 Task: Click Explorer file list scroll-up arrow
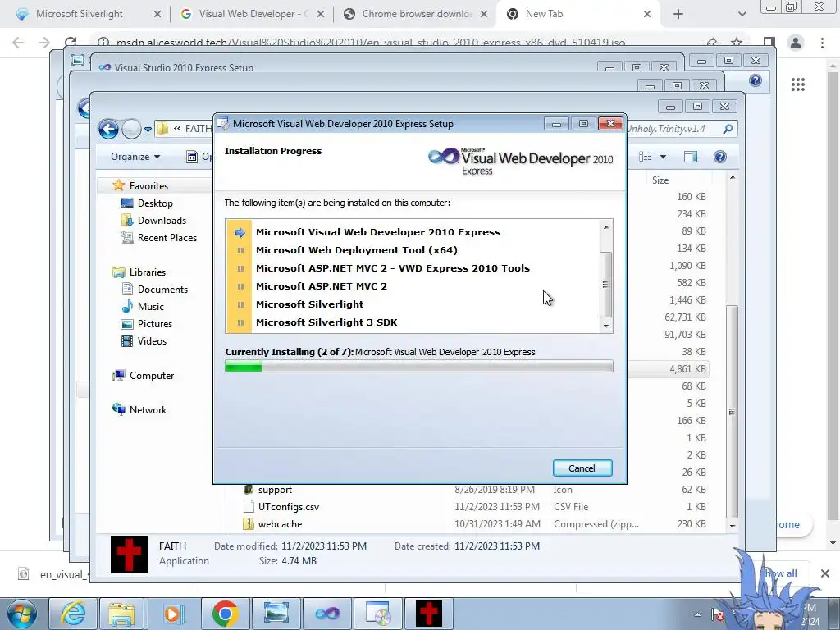click(x=733, y=177)
